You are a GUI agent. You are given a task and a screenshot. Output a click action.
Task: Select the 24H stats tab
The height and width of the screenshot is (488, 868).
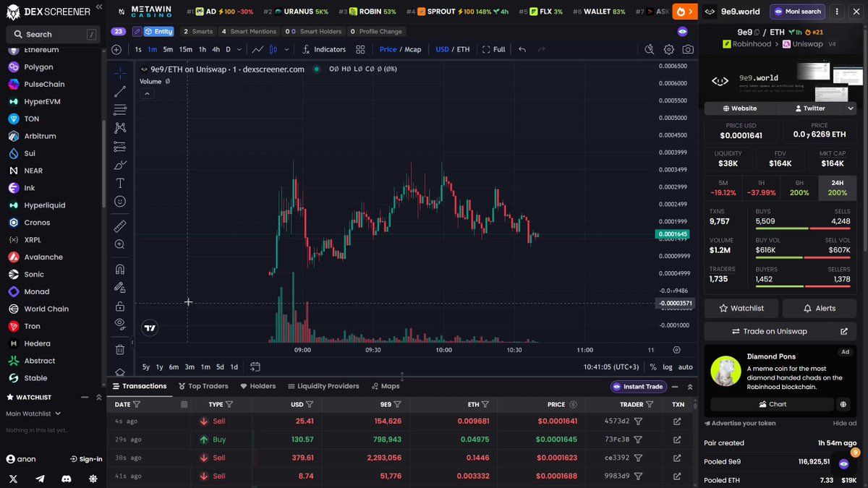click(838, 188)
